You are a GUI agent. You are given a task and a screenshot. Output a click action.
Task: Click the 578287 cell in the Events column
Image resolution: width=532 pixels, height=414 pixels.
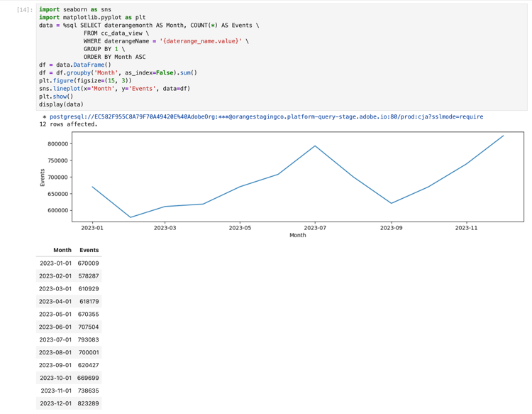pyautogui.click(x=89, y=276)
